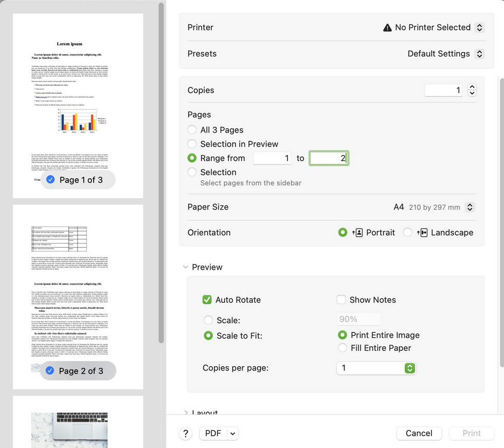Click the Copies per page stepper arrows

(x=409, y=368)
